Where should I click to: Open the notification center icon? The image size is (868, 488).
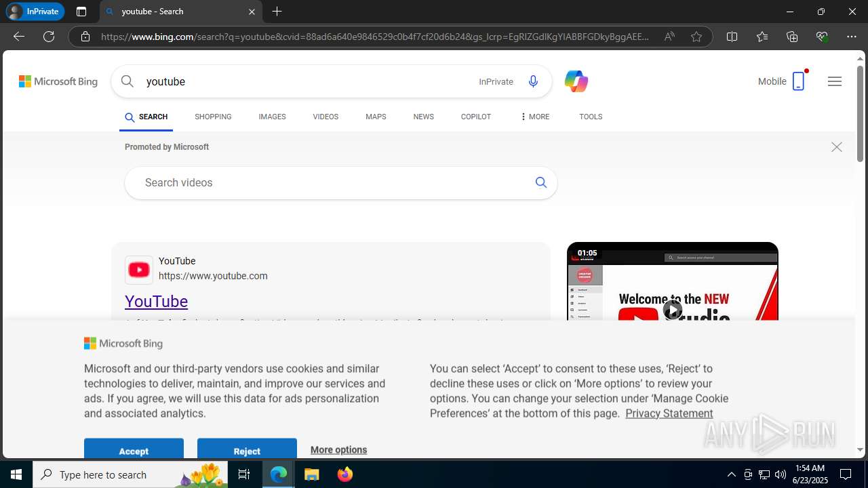click(x=846, y=474)
